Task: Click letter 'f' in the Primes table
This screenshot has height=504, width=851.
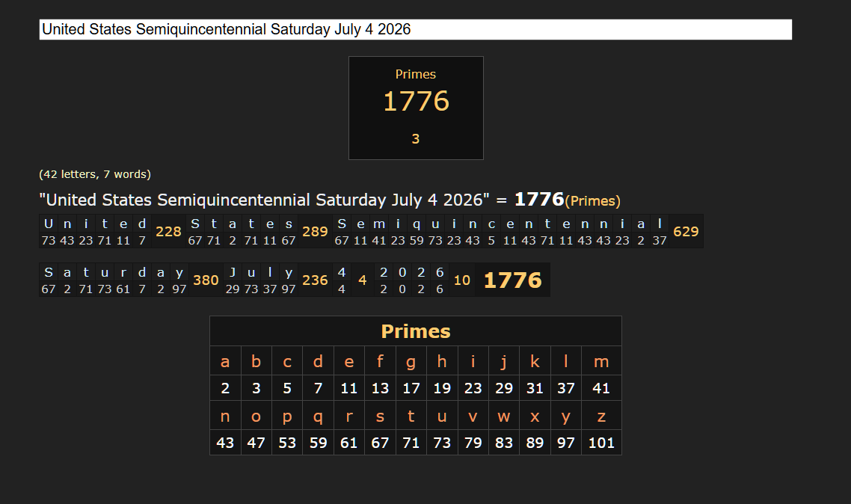Action: coord(380,361)
